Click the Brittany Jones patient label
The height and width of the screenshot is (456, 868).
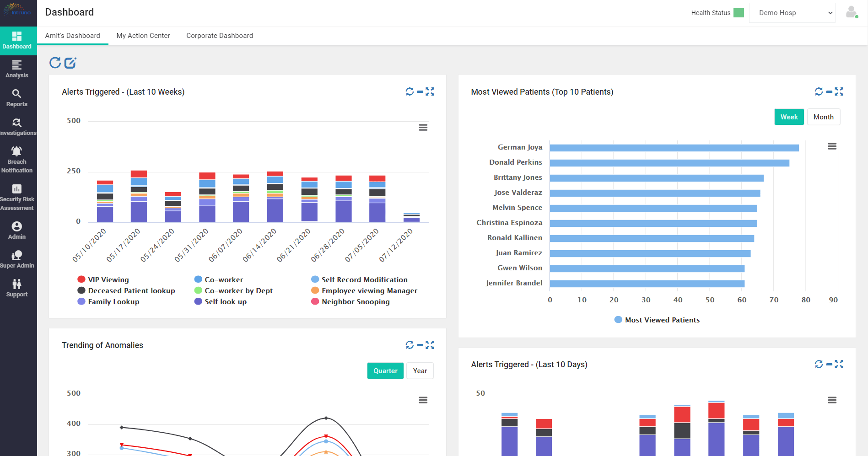(518, 177)
